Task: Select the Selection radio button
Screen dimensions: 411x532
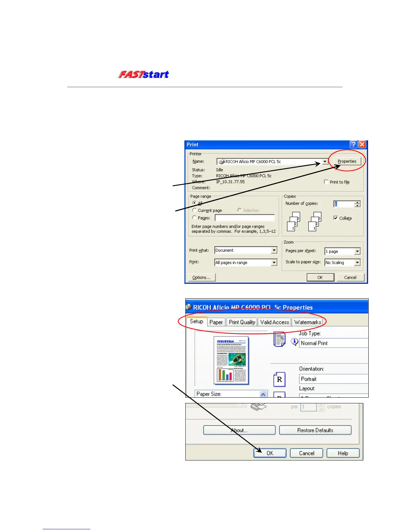Action: [x=239, y=210]
